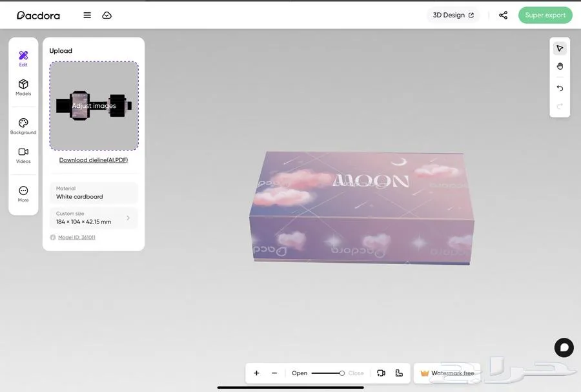The width and height of the screenshot is (581, 392).
Task: Click the Adjust images upload thumbnail
Action: point(94,106)
